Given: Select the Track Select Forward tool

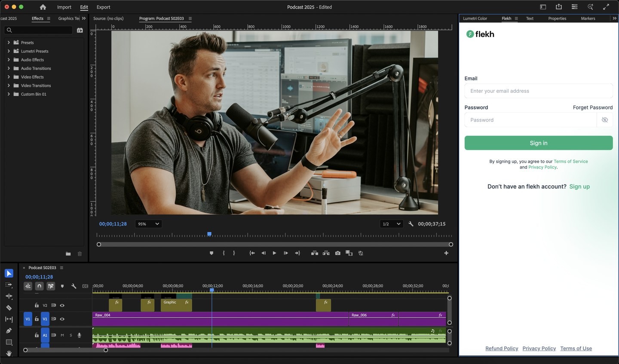Looking at the screenshot, I should (9, 285).
